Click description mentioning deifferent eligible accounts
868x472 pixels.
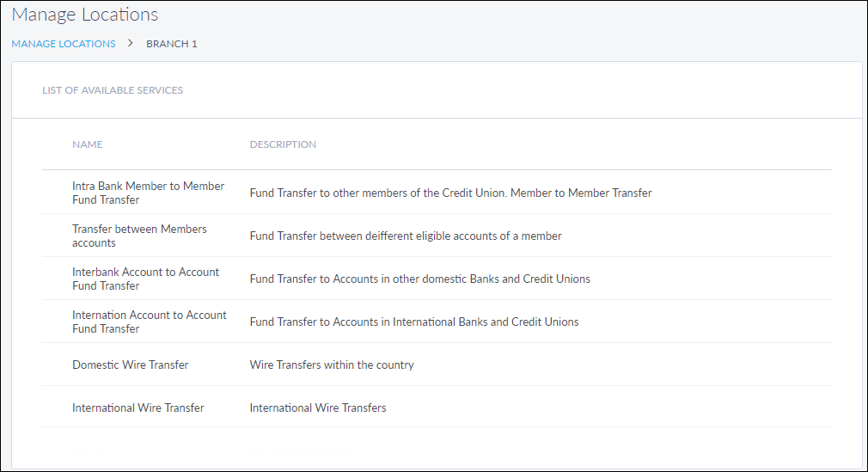click(x=406, y=236)
